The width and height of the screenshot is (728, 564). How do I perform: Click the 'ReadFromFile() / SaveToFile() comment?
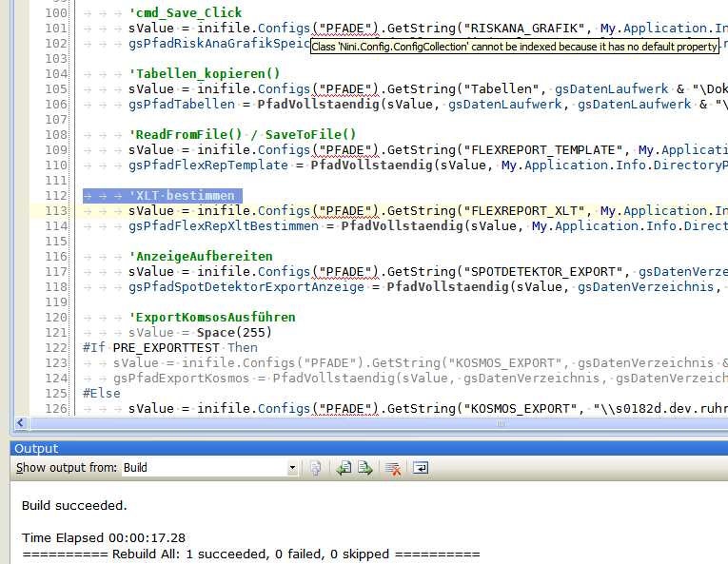coord(243,135)
